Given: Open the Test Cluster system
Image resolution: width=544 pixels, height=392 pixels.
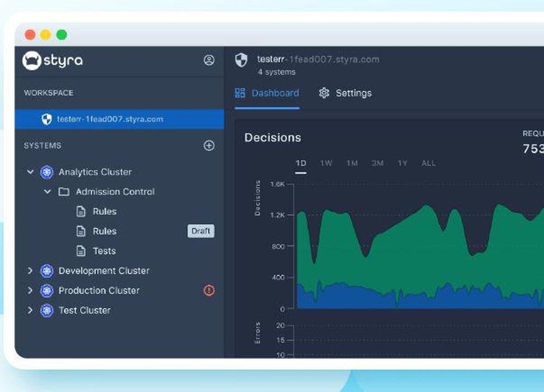Looking at the screenshot, I should coord(85,310).
